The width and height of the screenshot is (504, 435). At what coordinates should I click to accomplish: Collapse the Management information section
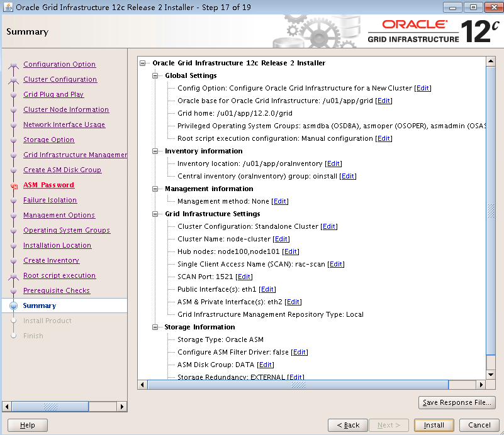[155, 189]
